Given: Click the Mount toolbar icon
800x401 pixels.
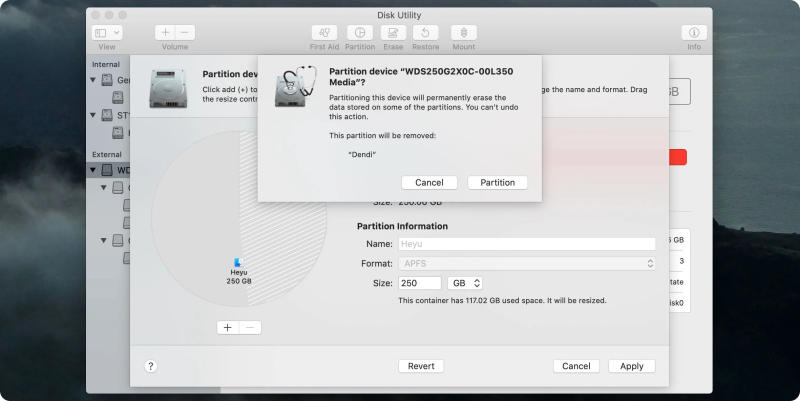Looking at the screenshot, I should tap(463, 33).
